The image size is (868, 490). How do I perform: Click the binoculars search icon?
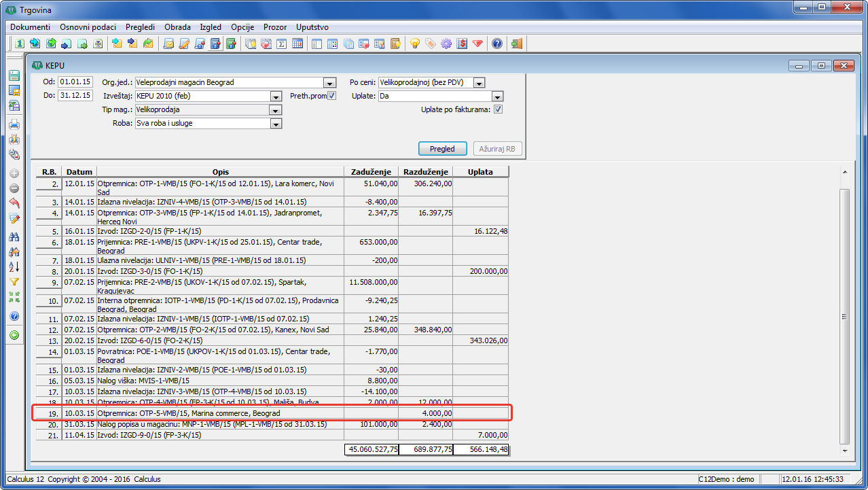pyautogui.click(x=14, y=237)
